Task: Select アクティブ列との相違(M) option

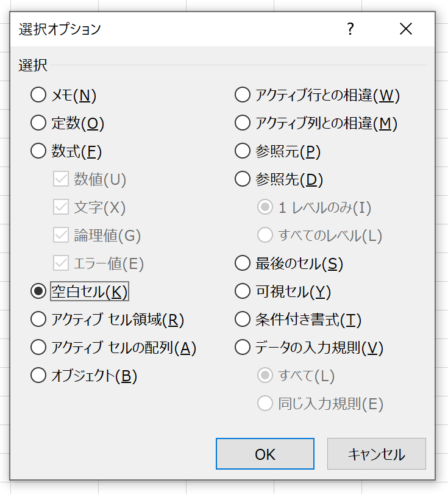Action: tap(243, 123)
